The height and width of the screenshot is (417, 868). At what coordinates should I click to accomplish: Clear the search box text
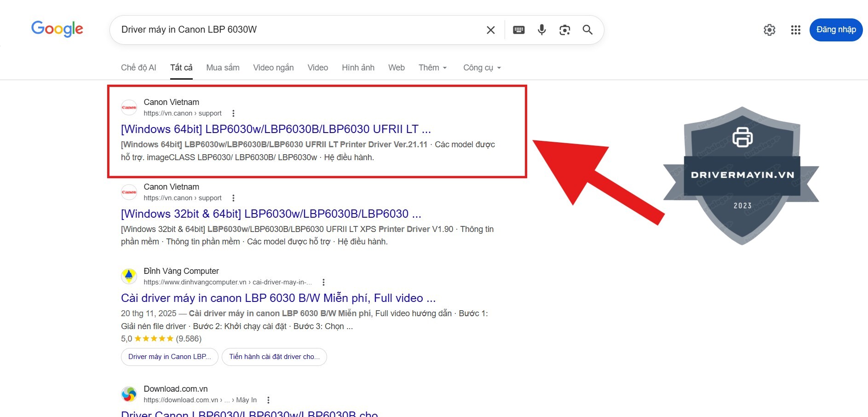pyautogui.click(x=490, y=30)
